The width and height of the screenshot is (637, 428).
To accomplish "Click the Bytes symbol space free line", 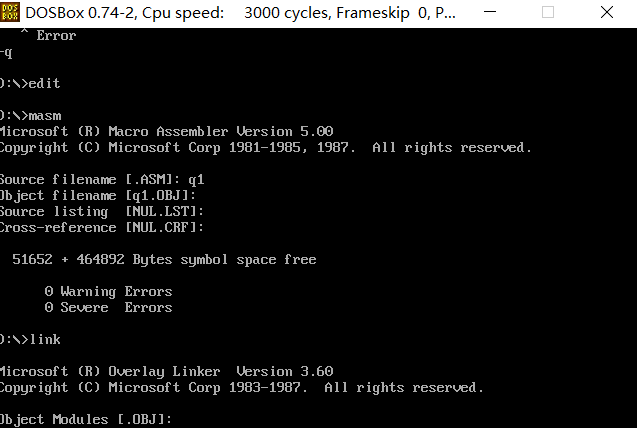I will pos(164,259).
